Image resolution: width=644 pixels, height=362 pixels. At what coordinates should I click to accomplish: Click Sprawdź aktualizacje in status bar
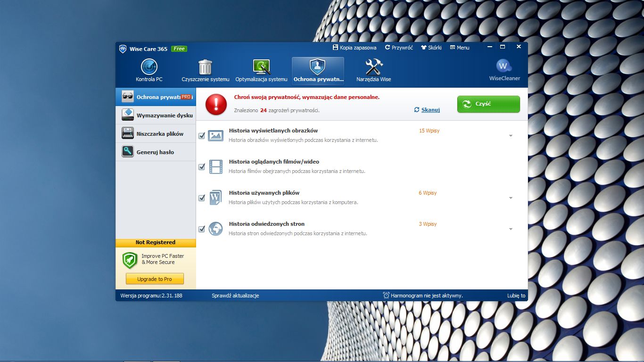click(235, 296)
